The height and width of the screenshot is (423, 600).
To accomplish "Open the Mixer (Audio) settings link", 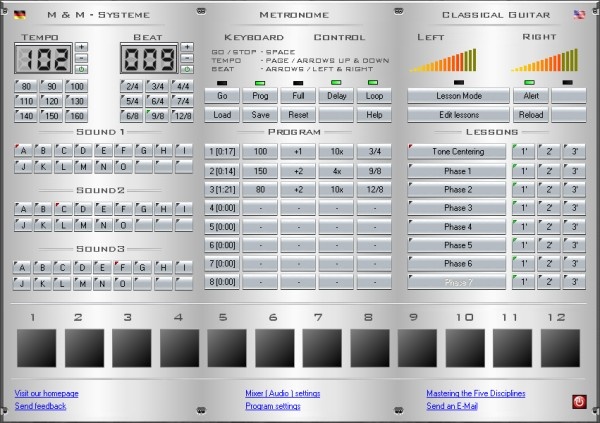I will 283,393.
